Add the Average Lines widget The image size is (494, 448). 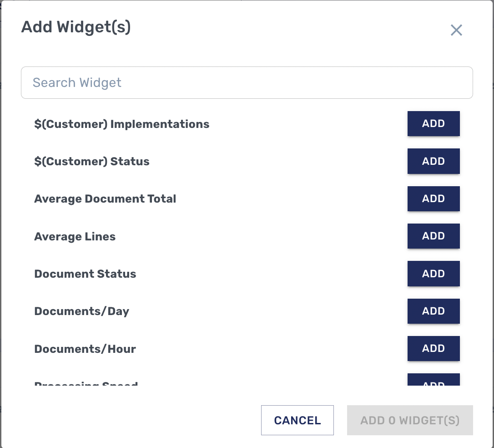433,236
